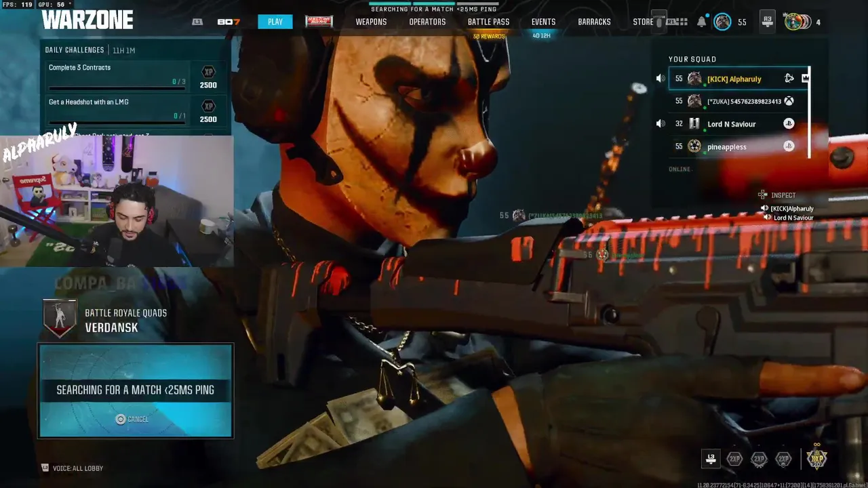The width and height of the screenshot is (868, 488).
Task: Mute the speaker icon next to Alpharuly
Action: pyautogui.click(x=660, y=79)
